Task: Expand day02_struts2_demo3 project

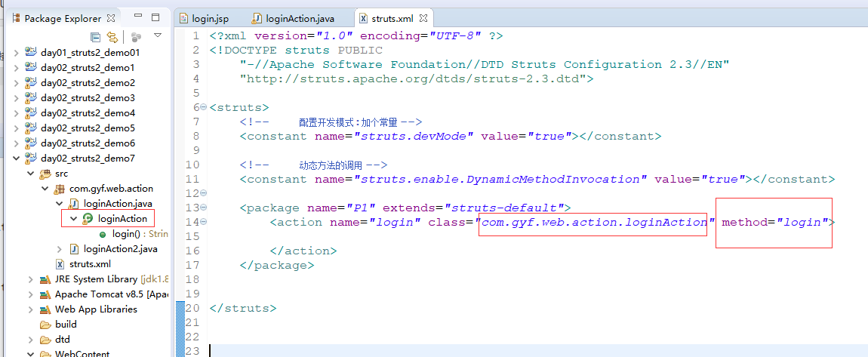Action: pos(16,98)
